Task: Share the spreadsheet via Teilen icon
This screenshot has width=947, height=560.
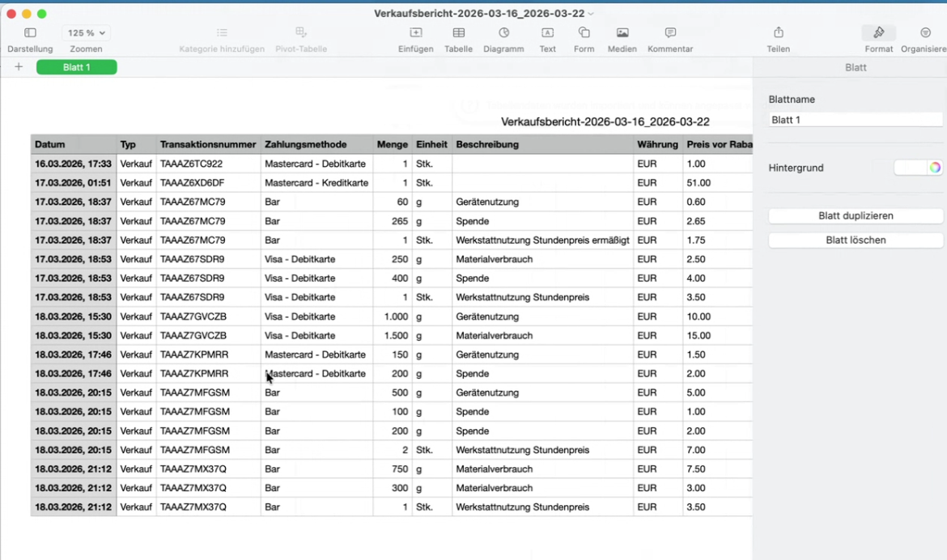Action: [x=779, y=32]
